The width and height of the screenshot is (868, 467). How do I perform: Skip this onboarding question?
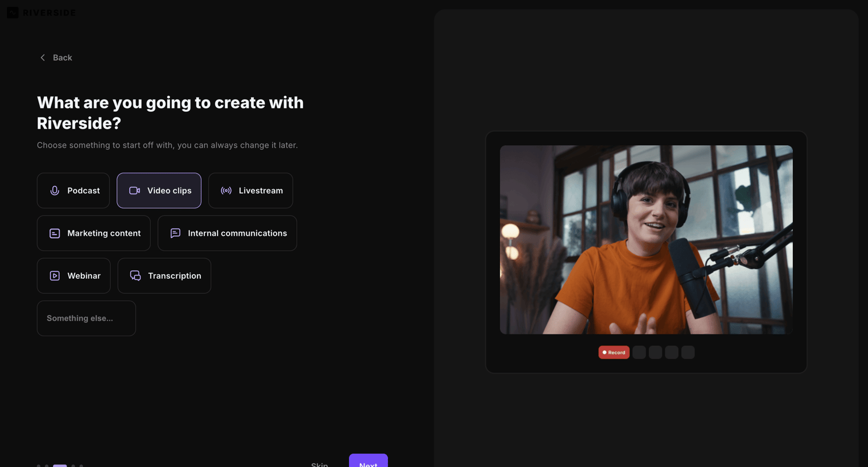320,464
